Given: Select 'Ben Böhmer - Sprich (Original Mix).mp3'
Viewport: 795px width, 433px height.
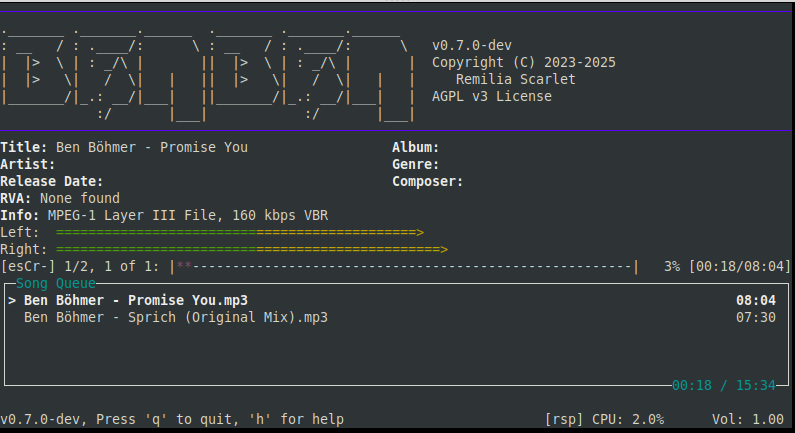Looking at the screenshot, I should point(176,317).
